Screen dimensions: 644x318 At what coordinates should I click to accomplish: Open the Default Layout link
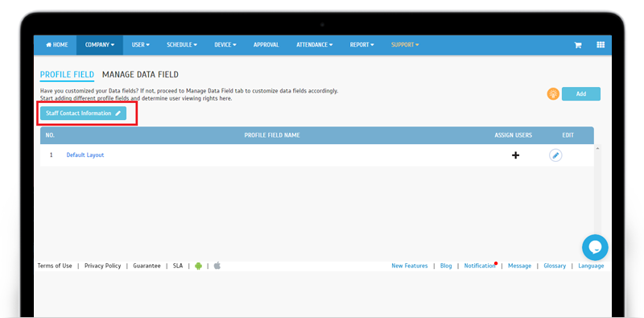point(85,155)
